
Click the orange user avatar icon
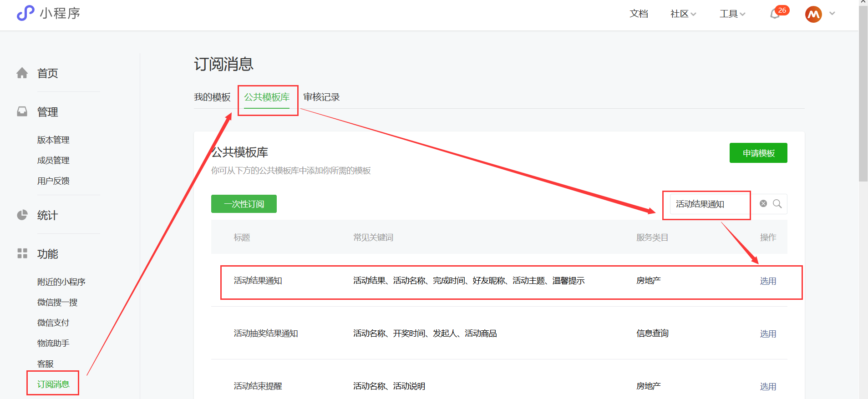[x=813, y=14]
